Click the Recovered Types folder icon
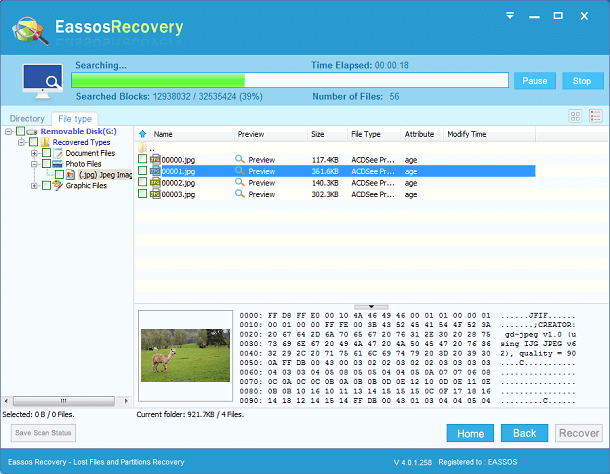Screen dimensions: 610x474 pos(46,142)
